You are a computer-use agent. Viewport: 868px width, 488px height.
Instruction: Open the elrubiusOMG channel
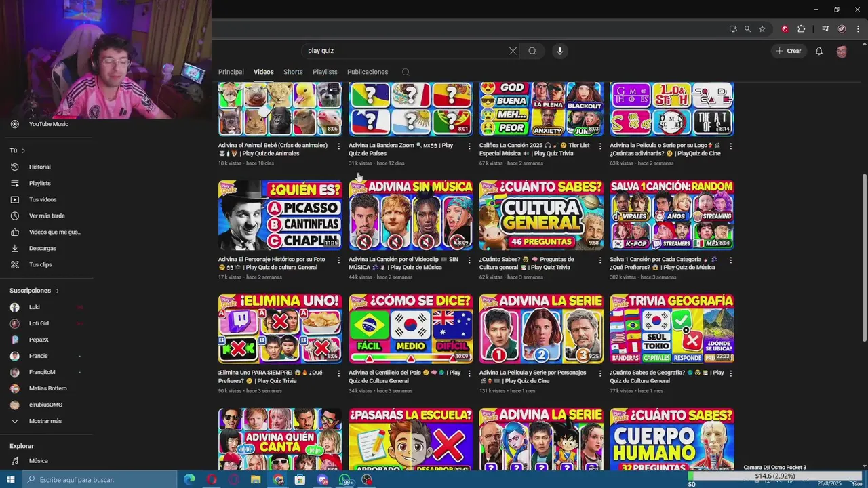(46, 405)
